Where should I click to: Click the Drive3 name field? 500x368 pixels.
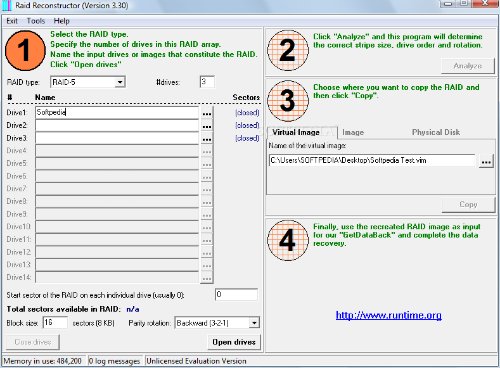117,138
